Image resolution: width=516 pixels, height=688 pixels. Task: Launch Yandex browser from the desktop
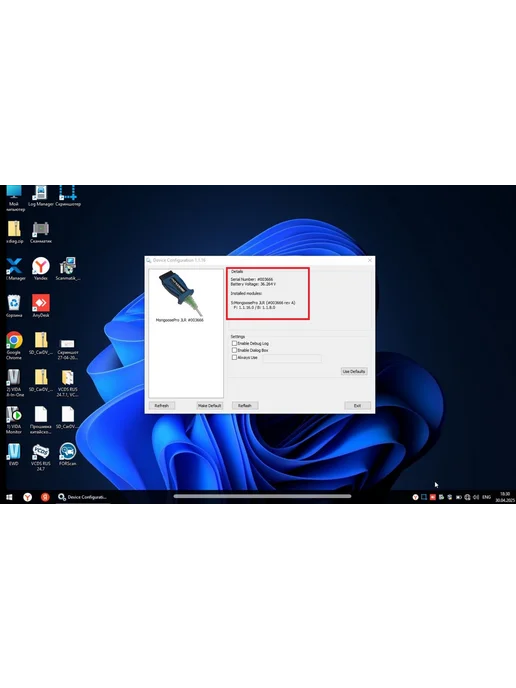coord(40,269)
